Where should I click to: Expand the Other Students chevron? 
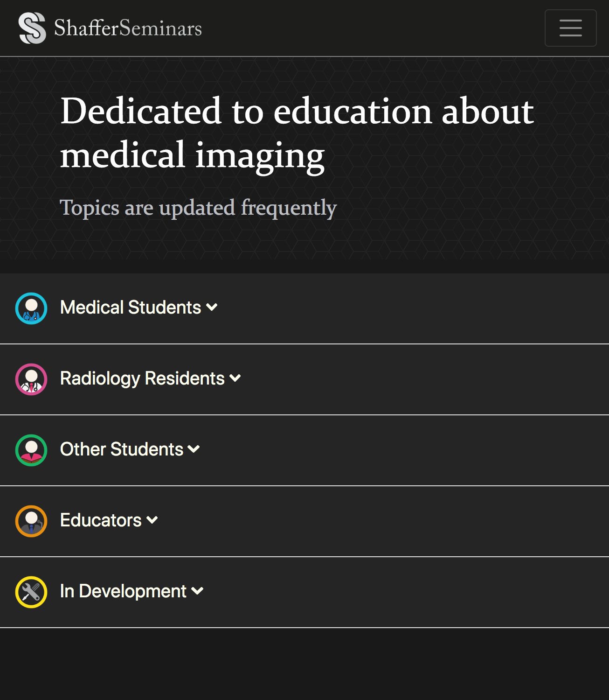(x=194, y=449)
